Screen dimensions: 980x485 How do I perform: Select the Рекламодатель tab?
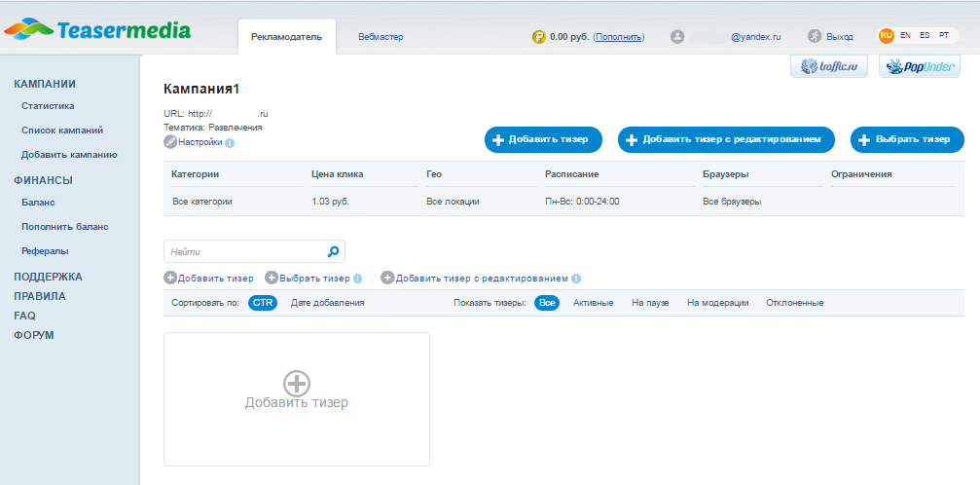click(286, 37)
